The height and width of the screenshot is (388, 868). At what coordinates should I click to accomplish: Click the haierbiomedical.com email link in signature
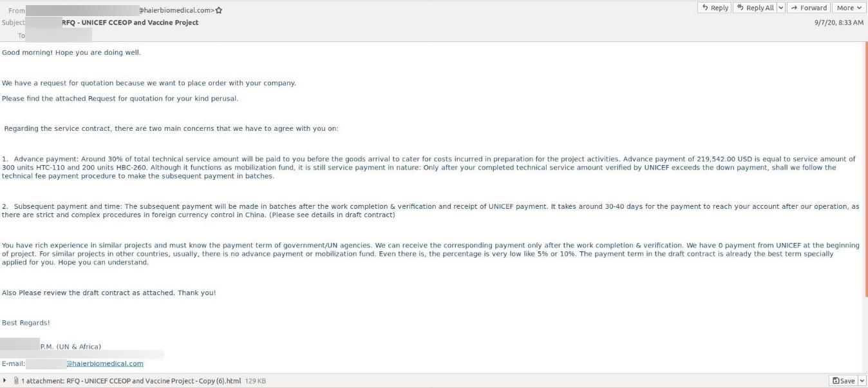105,364
